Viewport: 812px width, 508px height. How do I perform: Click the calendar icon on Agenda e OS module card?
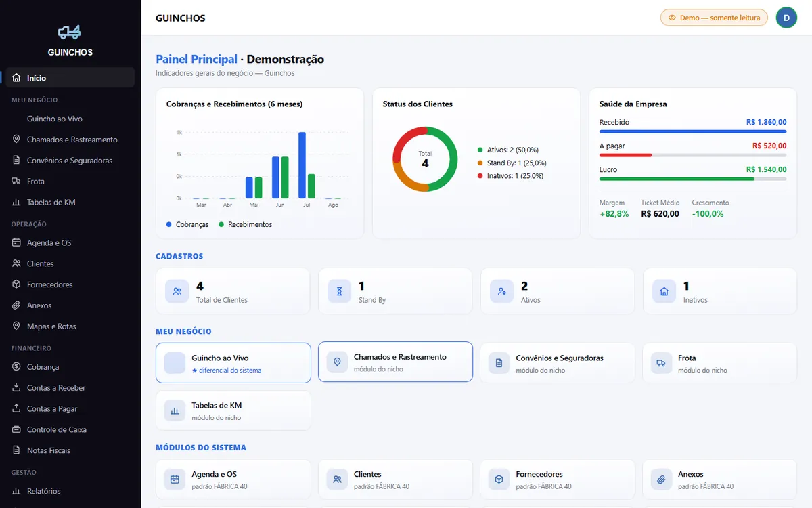coord(175,480)
